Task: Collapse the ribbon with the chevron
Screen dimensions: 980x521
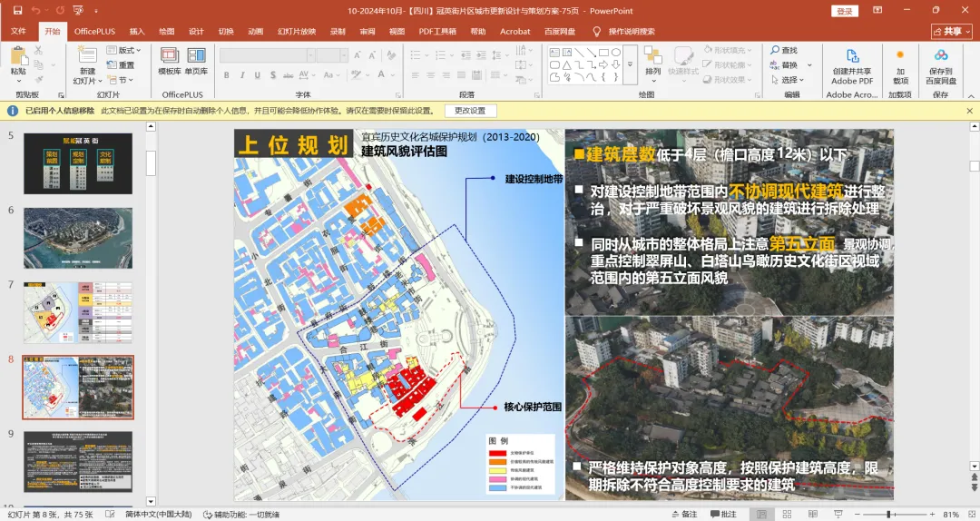Action: coord(971,95)
